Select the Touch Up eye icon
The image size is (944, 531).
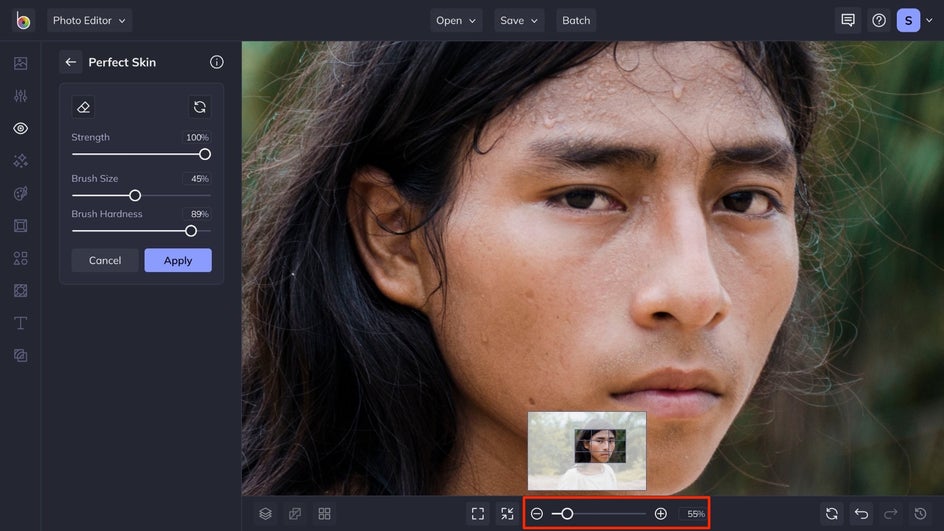[x=20, y=128]
